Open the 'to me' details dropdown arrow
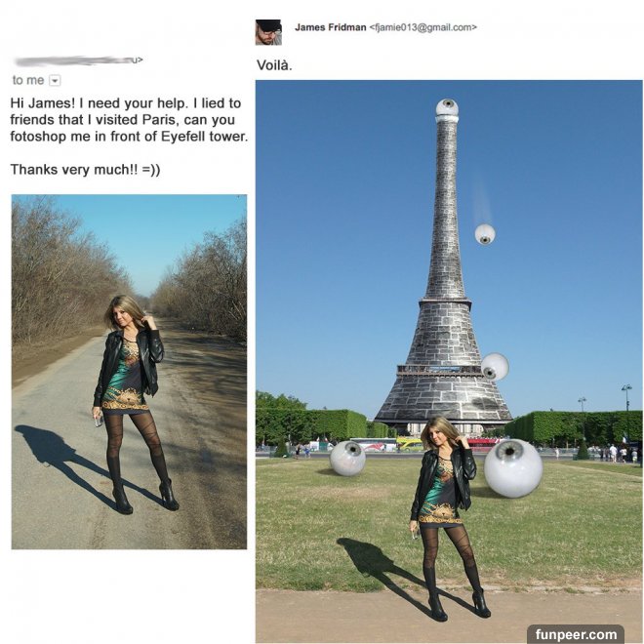Viewport: 644px width, 644px height. [x=55, y=80]
